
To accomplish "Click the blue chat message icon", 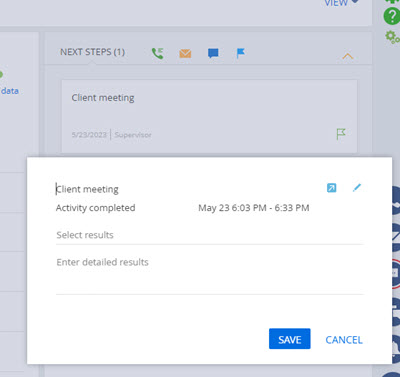I will [x=213, y=53].
